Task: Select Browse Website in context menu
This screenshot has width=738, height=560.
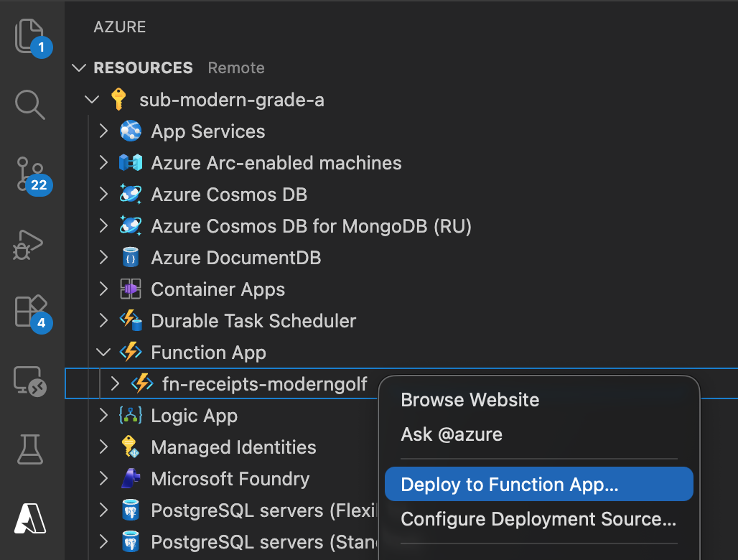Action: (x=470, y=400)
